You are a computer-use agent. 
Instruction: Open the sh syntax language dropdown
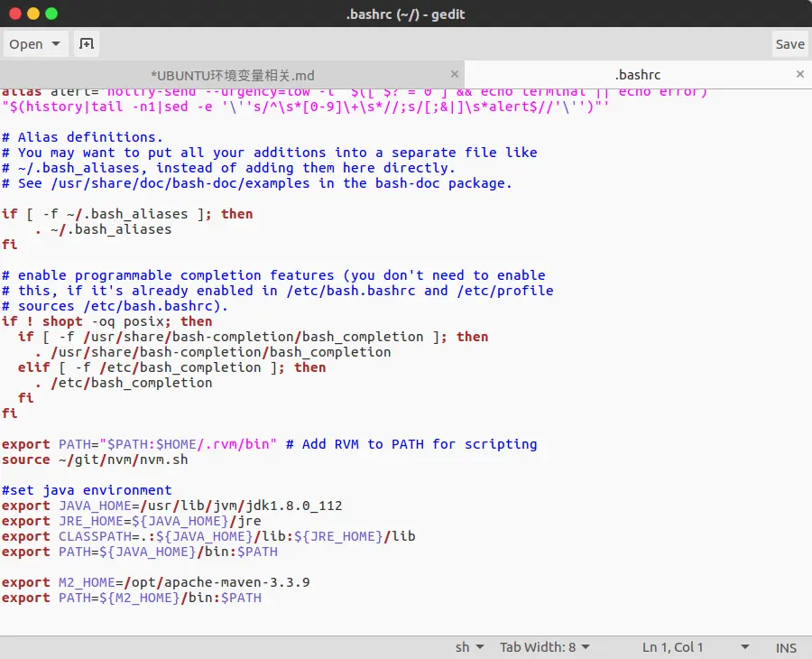pos(470,647)
